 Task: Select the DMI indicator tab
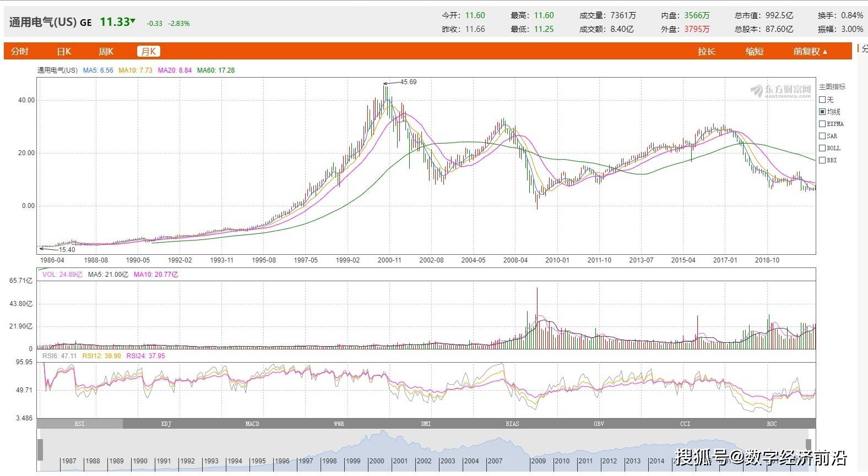pos(426,424)
